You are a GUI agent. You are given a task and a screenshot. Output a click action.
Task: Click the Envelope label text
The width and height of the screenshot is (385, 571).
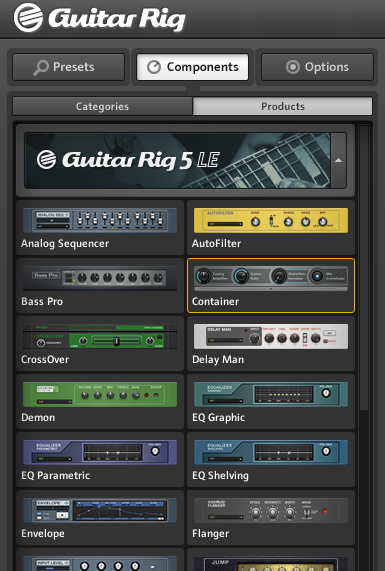click(x=43, y=533)
